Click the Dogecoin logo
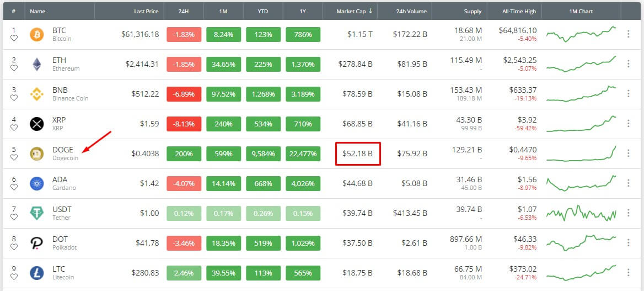Image resolution: width=644 pixels, height=291 pixels. point(37,154)
